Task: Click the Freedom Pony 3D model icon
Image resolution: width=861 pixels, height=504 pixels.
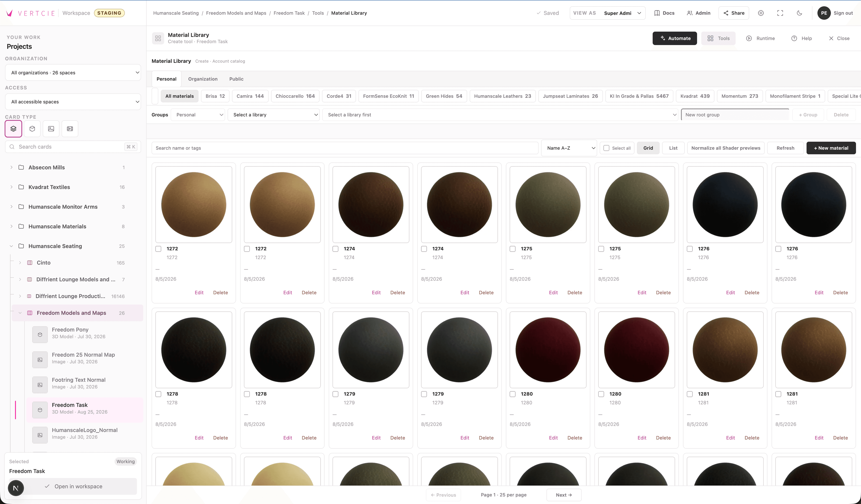Action: coord(40,335)
